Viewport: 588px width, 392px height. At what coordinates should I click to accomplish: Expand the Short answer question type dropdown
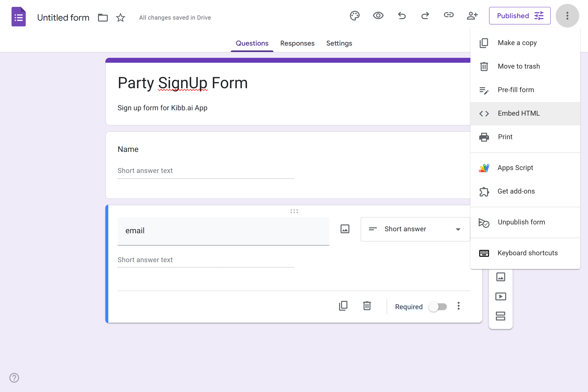click(x=415, y=229)
